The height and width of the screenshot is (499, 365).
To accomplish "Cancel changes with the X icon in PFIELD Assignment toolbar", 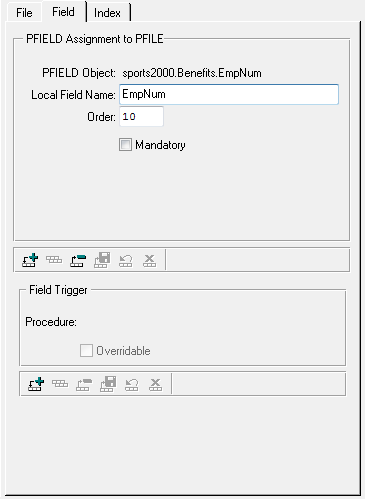I will pyautogui.click(x=149, y=260).
